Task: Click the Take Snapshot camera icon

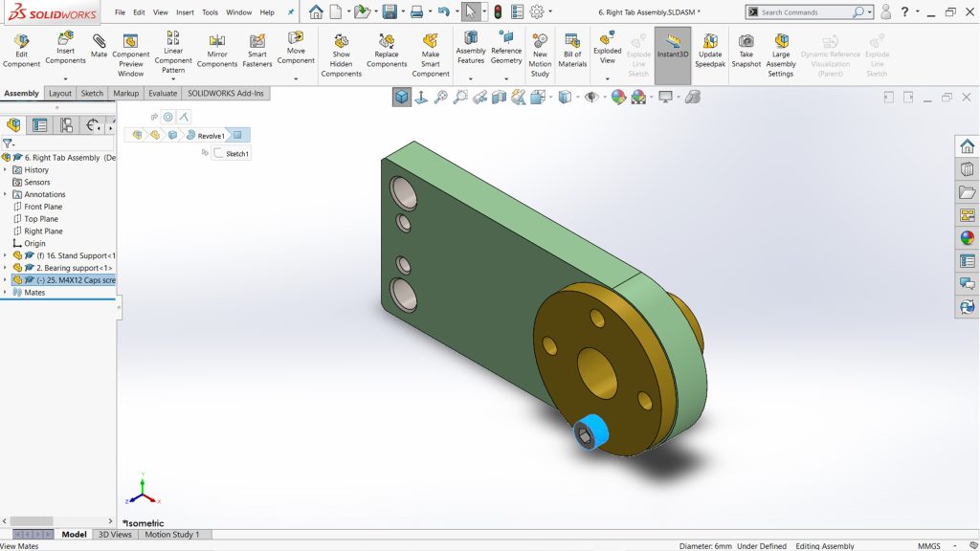Action: point(746,52)
